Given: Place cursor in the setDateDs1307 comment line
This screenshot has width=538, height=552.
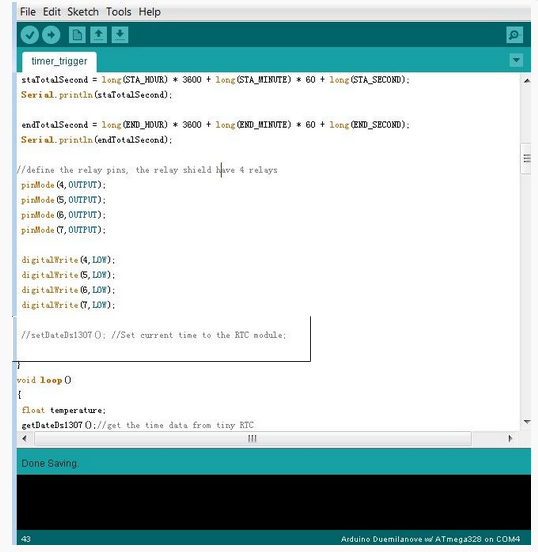Looking at the screenshot, I should 153,335.
